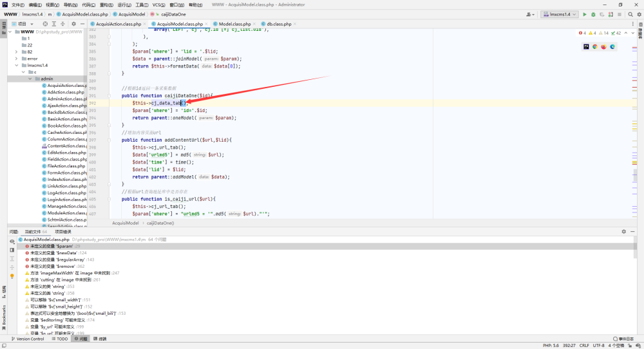The width and height of the screenshot is (644, 349).
Task: Toggle the eye view options in problems panel
Action: coord(12,241)
